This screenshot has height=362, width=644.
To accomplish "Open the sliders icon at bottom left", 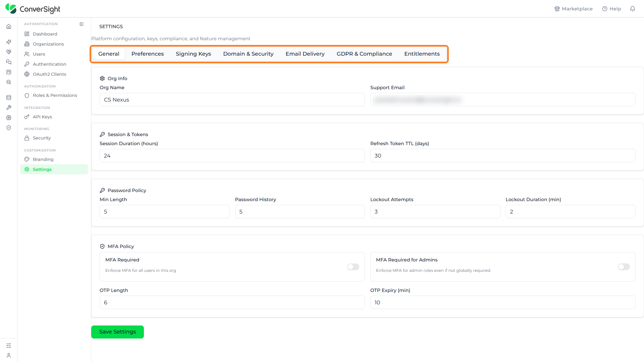I will (x=9, y=345).
